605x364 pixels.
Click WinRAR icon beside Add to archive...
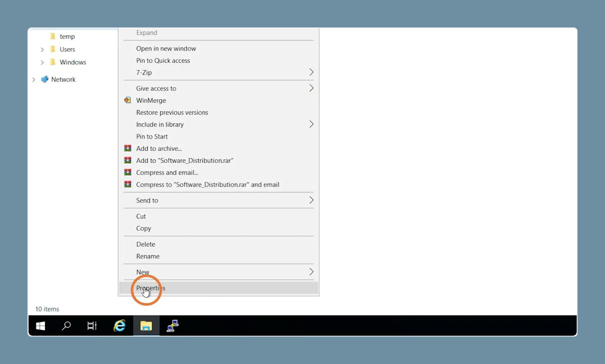point(128,148)
